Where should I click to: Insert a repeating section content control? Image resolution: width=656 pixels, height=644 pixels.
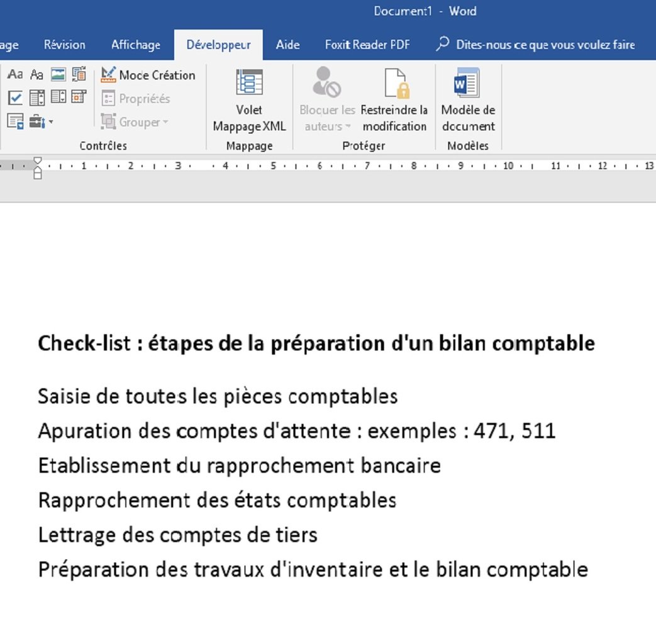tap(15, 121)
